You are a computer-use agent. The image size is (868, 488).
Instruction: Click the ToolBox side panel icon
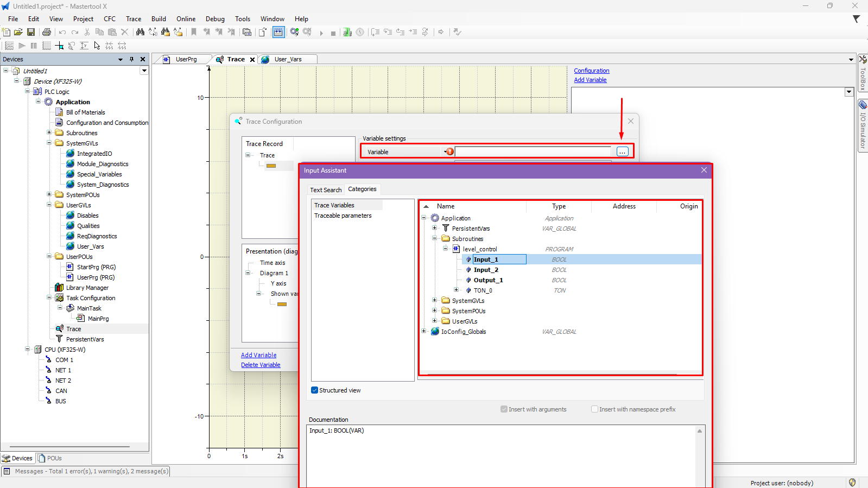click(863, 73)
